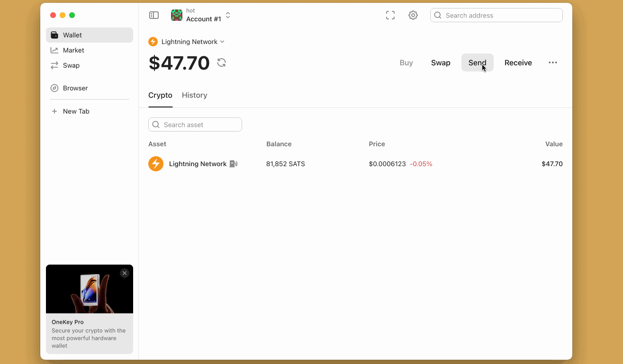This screenshot has height=364, width=623.
Task: Open Swap in the sidebar
Action: 90,65
